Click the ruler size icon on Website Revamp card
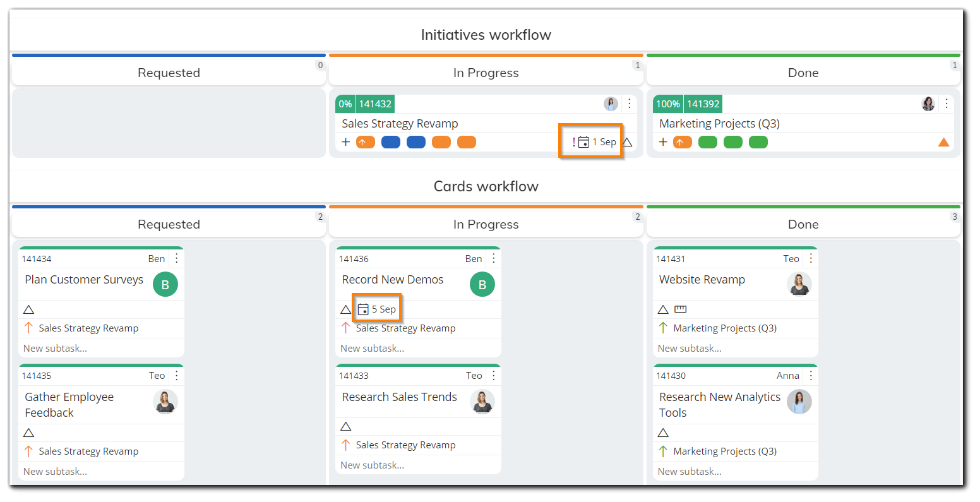 click(680, 309)
